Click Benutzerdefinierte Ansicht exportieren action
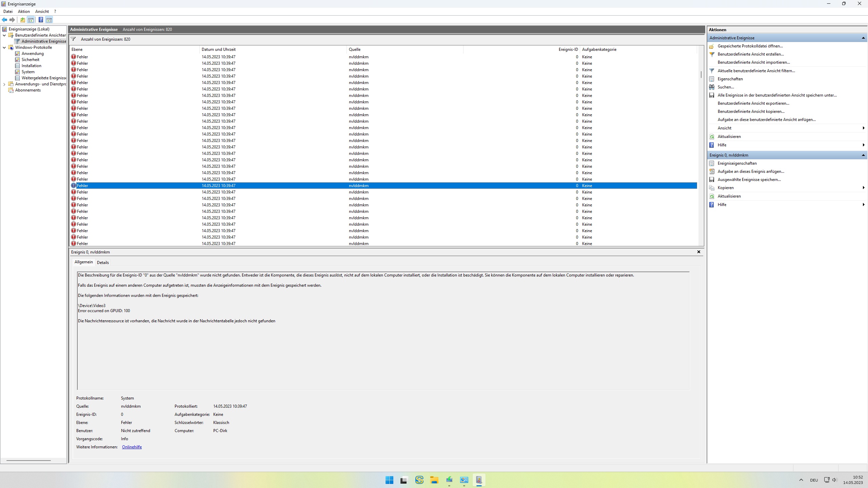This screenshot has height=488, width=868. click(753, 103)
